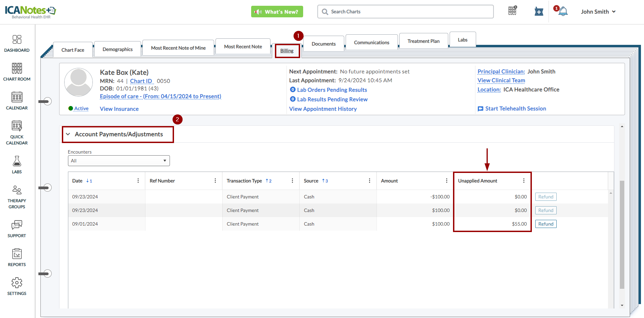The image size is (644, 318).
Task: Collapse the Account Payments/Adjustments section
Action: click(68, 134)
